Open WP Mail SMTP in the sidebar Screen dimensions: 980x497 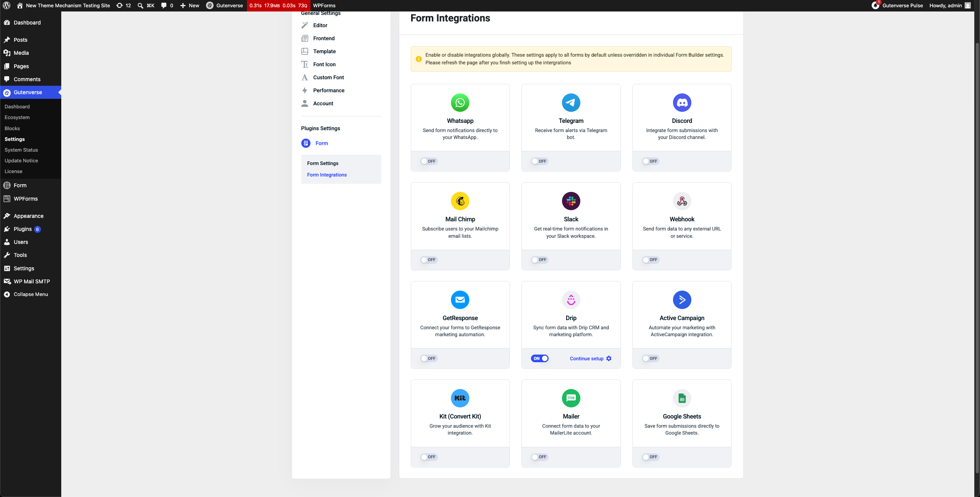click(x=31, y=281)
